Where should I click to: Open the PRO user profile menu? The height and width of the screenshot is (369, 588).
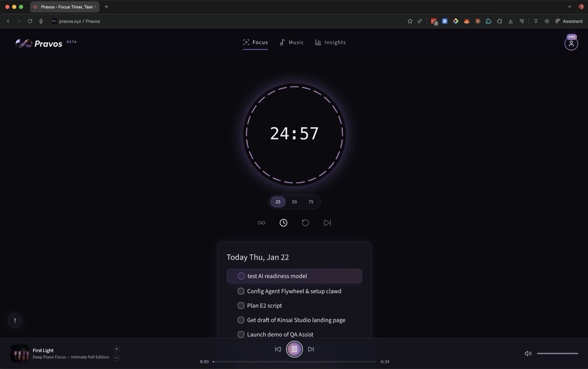pyautogui.click(x=571, y=43)
